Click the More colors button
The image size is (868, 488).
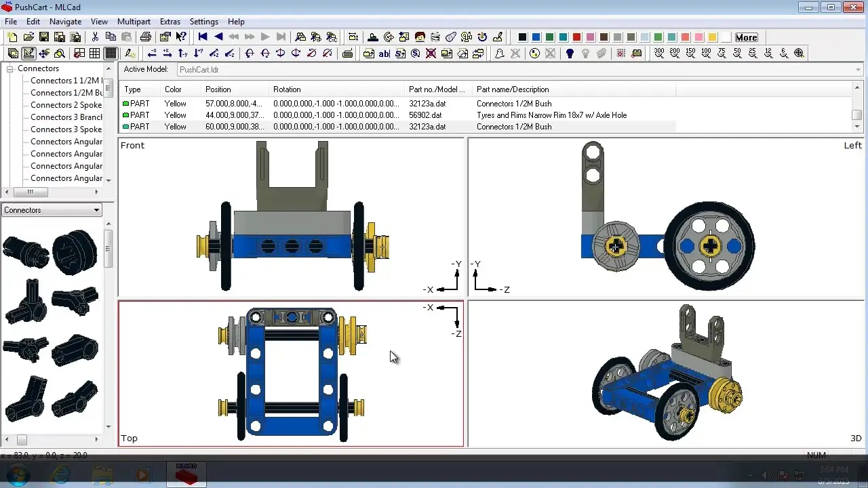746,37
